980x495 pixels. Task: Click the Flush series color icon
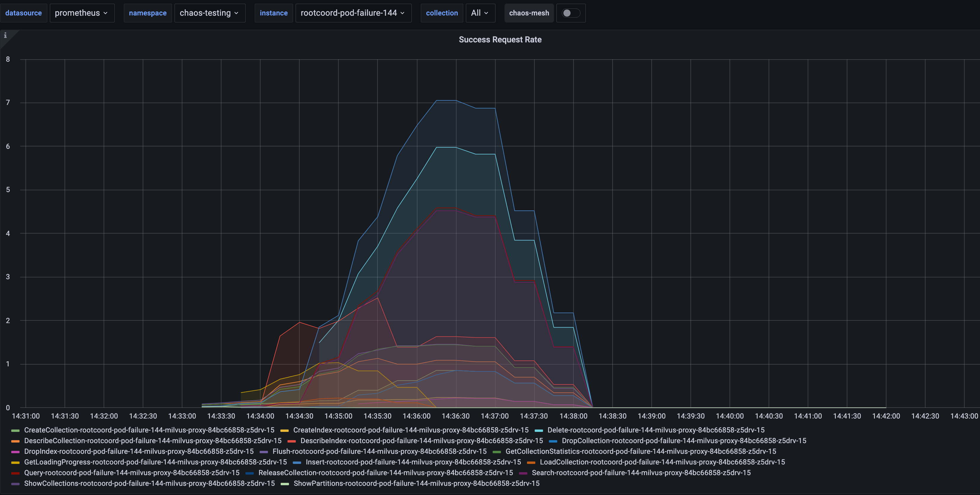click(264, 452)
